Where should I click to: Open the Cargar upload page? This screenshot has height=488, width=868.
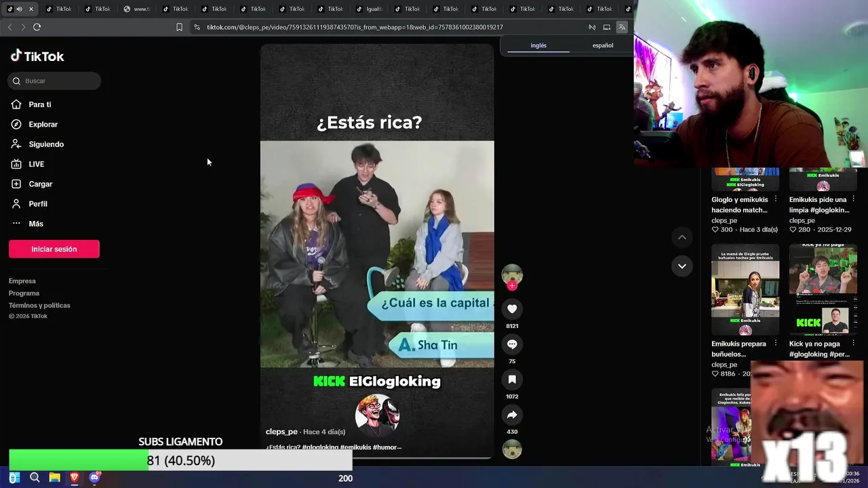click(x=40, y=184)
